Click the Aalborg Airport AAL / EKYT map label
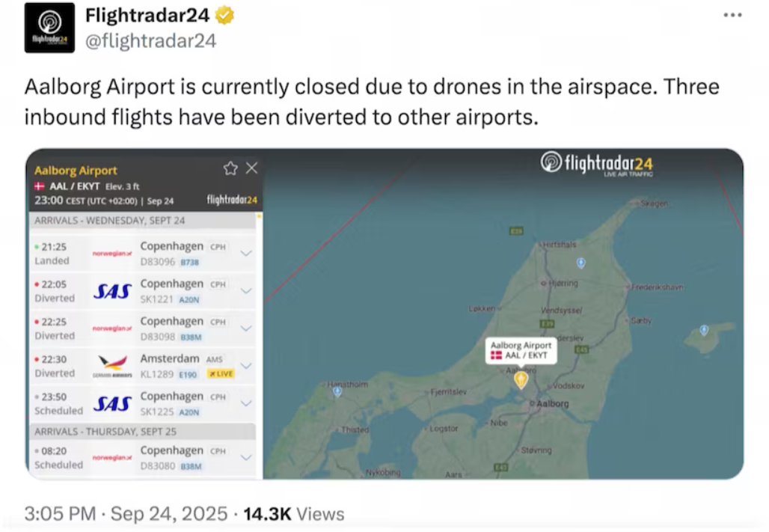Screen dimensions: 769x532 (x=521, y=350)
